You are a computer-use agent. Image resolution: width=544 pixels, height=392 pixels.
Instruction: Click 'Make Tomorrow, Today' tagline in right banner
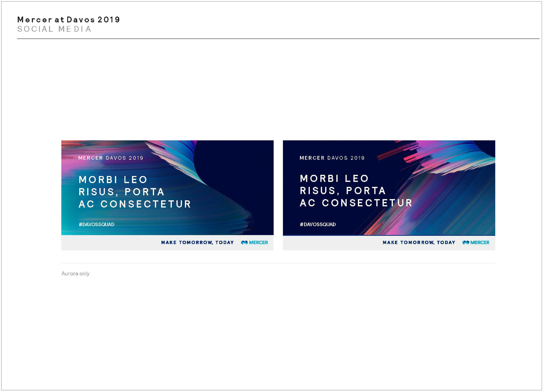pos(419,242)
